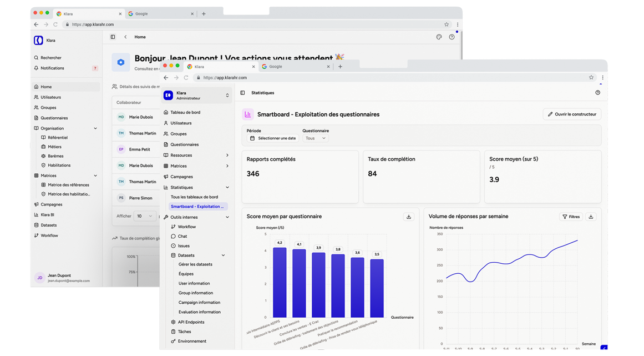Collapse Statistiques section in front sidebar

point(227,188)
